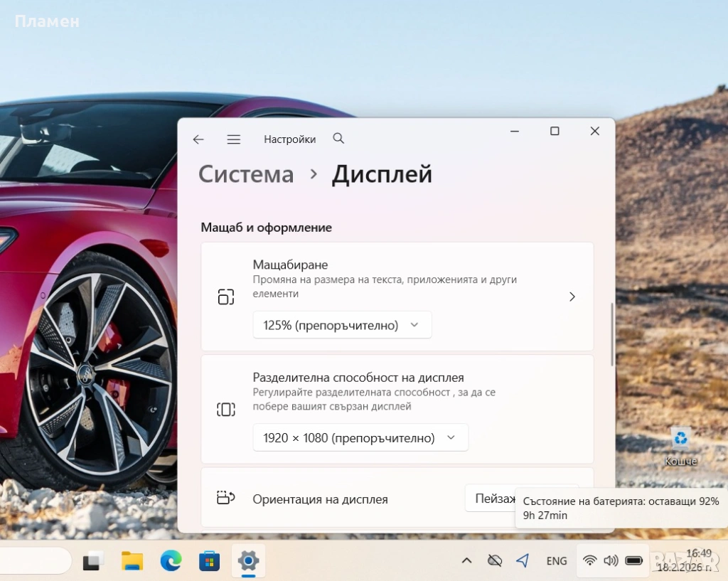Launch Microsoft Edge from the taskbar

171,561
